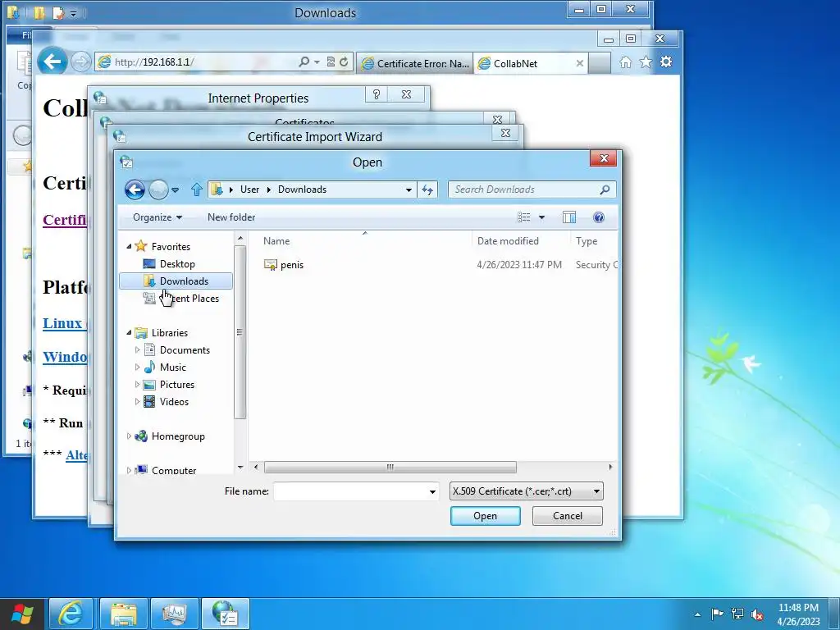Image resolution: width=840 pixels, height=630 pixels.
Task: Sort files by Type column
Action: 587,241
